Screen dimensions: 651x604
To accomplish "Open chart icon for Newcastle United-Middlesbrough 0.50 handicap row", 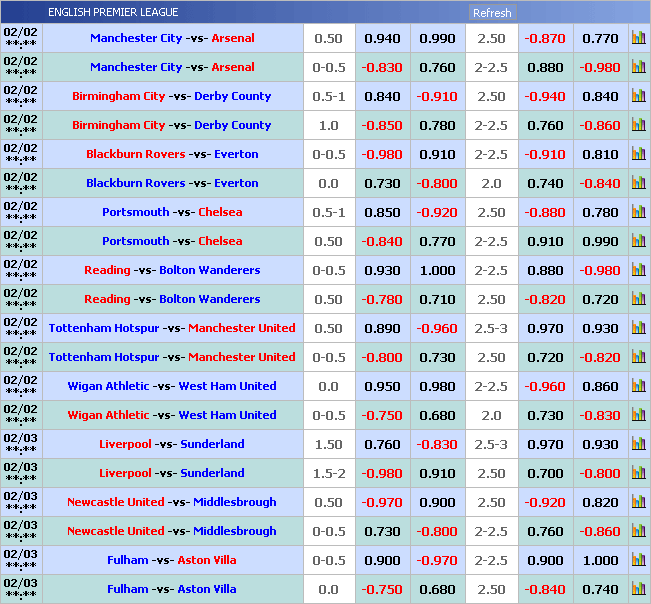I will (x=638, y=502).
